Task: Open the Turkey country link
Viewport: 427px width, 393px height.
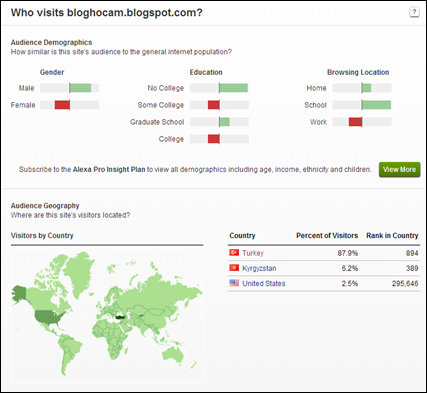Action: click(x=253, y=253)
